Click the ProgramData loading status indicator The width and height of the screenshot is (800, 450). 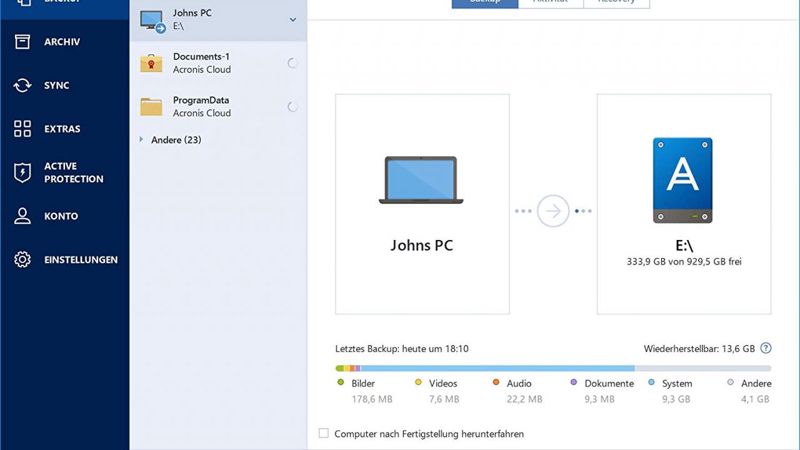coord(292,107)
